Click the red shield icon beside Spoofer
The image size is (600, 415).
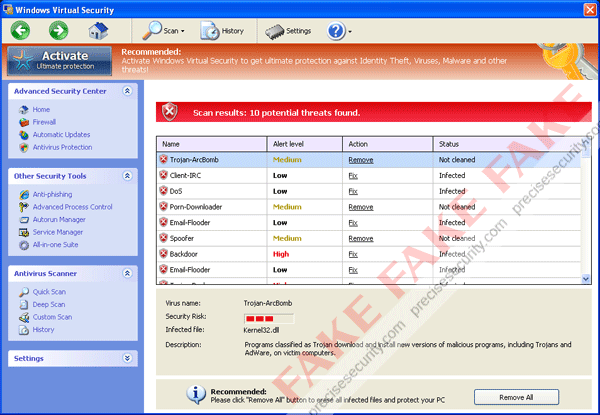[x=163, y=238]
